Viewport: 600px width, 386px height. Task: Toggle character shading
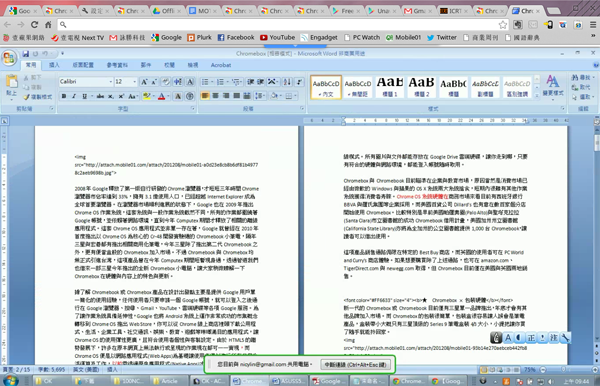(178, 96)
